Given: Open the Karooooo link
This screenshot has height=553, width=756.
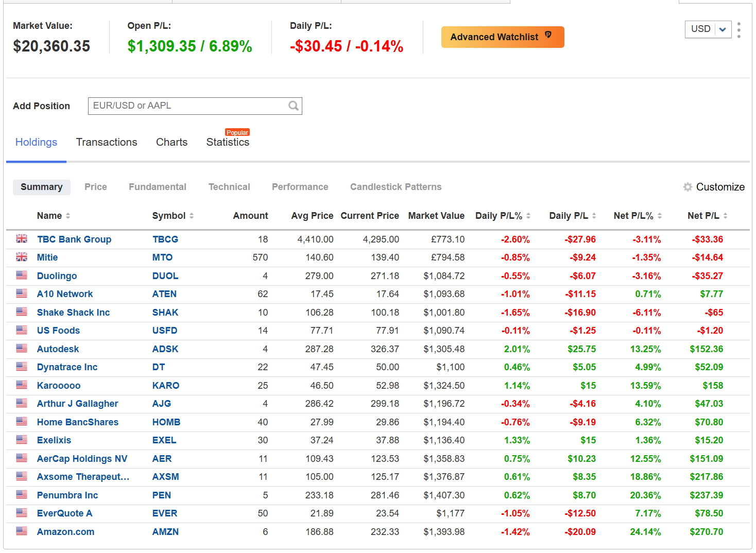Looking at the screenshot, I should click(59, 386).
